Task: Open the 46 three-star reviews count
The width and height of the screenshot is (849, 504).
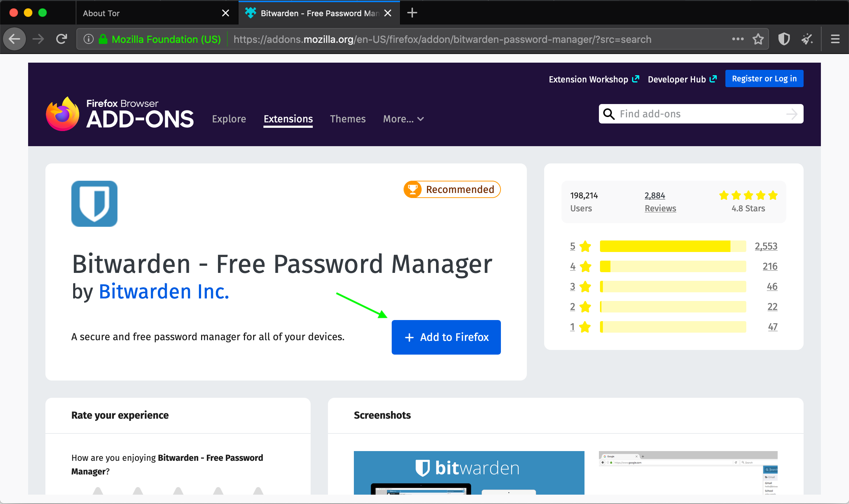Action: pyautogui.click(x=772, y=287)
